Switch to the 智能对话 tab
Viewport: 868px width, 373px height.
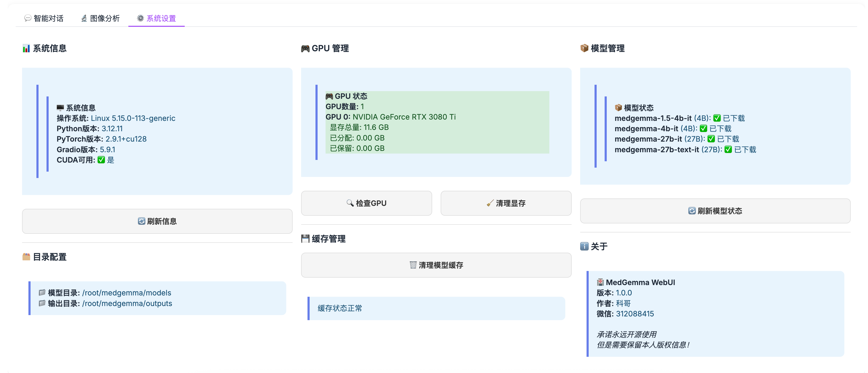[44, 18]
